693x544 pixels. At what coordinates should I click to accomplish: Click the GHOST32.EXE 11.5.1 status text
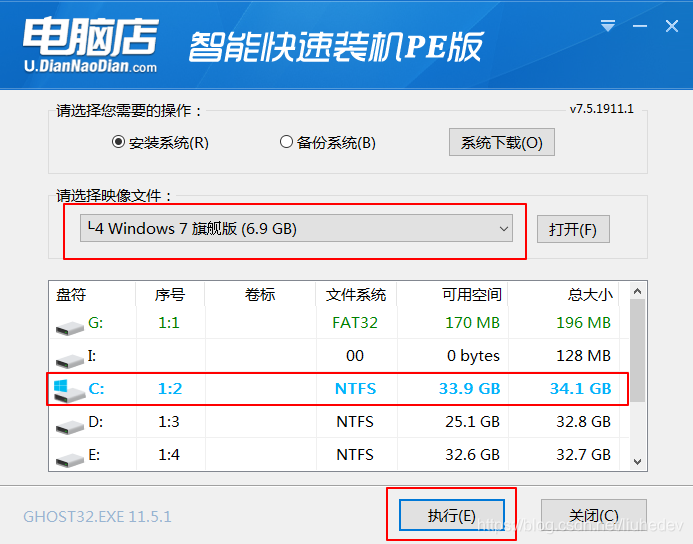click(97, 517)
